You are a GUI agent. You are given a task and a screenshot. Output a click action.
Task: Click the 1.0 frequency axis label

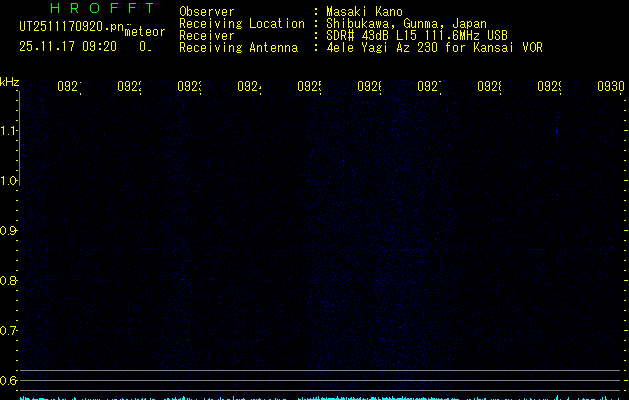coord(8,181)
